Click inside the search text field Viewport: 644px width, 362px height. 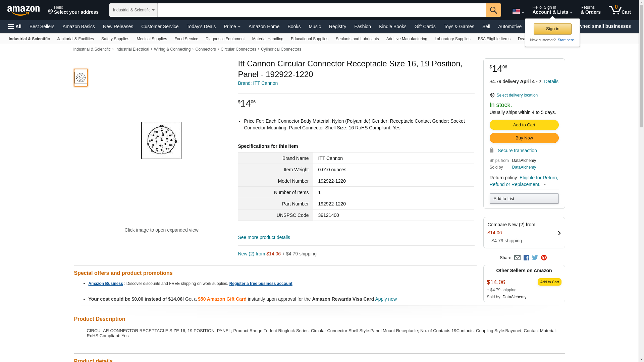[x=321, y=10]
